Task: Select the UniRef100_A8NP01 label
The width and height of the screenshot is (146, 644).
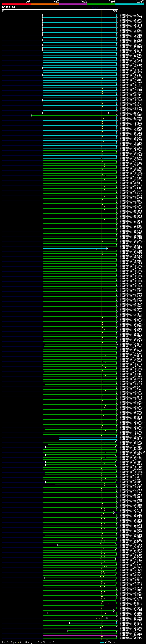Action: (131, 432)
